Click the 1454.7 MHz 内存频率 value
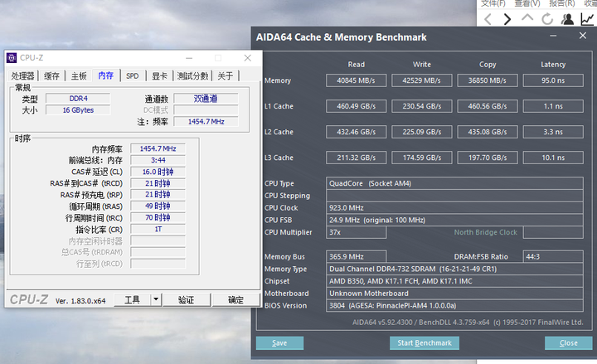 click(x=158, y=148)
